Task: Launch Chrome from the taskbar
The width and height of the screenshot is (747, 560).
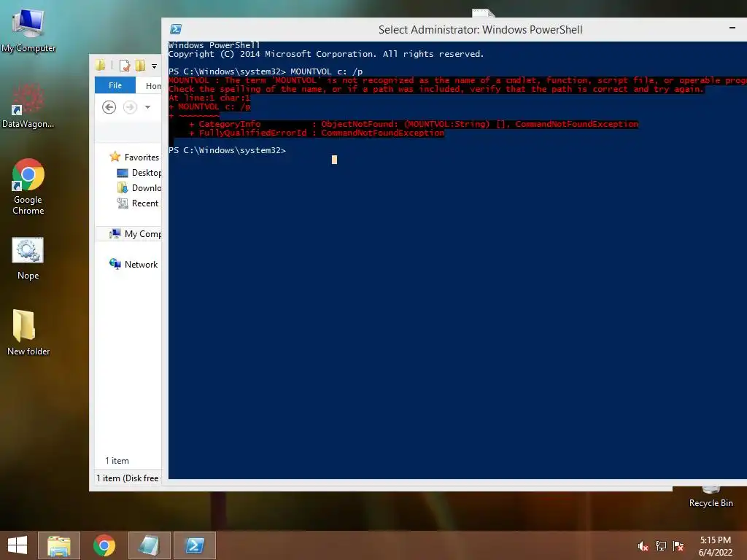Action: tap(104, 545)
